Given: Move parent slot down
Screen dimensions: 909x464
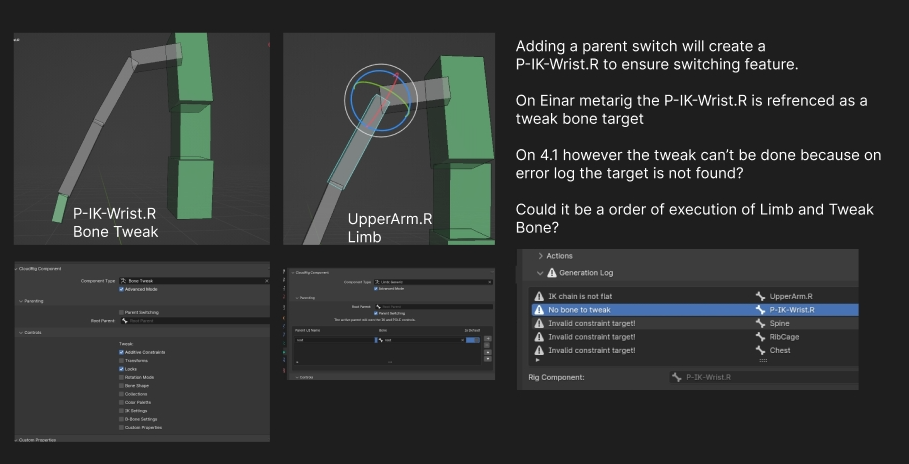Looking at the screenshot, I should pyautogui.click(x=488, y=358).
